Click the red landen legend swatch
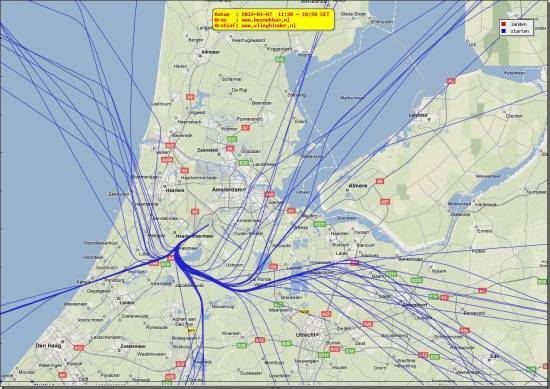The height and width of the screenshot is (389, 550). click(504, 24)
